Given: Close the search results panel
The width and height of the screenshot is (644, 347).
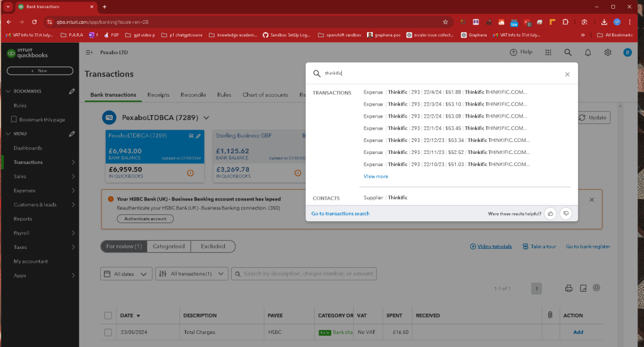Looking at the screenshot, I should (x=567, y=74).
